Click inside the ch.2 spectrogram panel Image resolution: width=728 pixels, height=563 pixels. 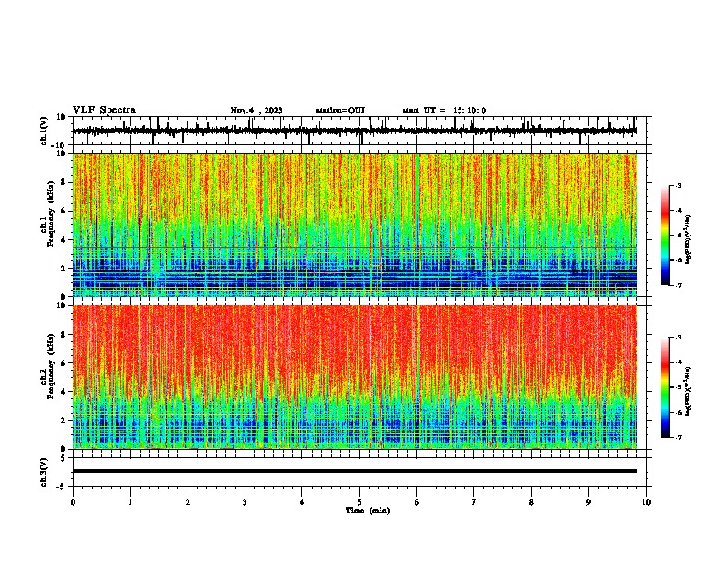(355, 377)
